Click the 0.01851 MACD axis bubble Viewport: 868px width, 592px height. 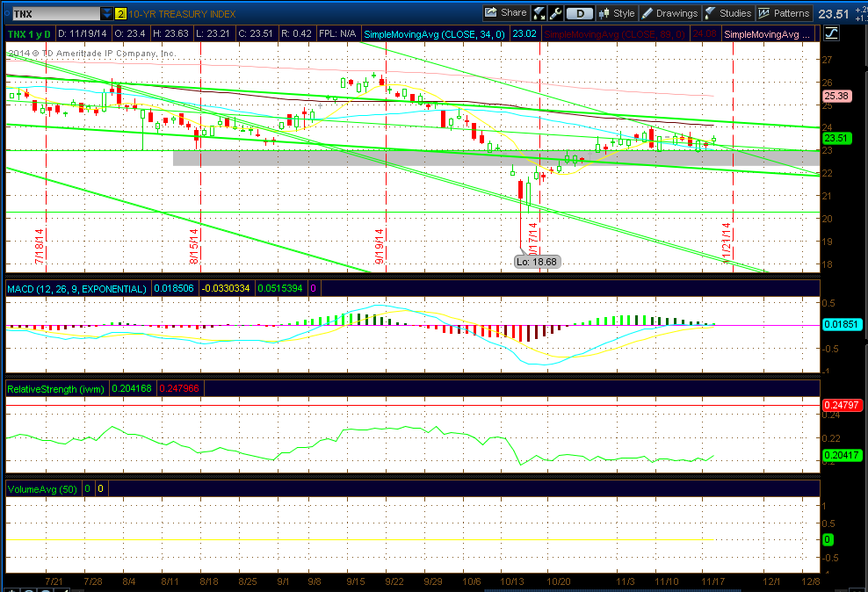[x=842, y=325]
